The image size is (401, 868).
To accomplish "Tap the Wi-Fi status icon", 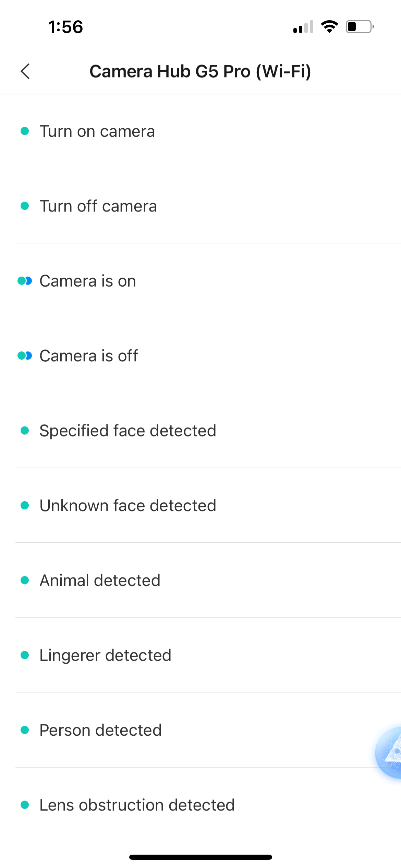I will [329, 27].
